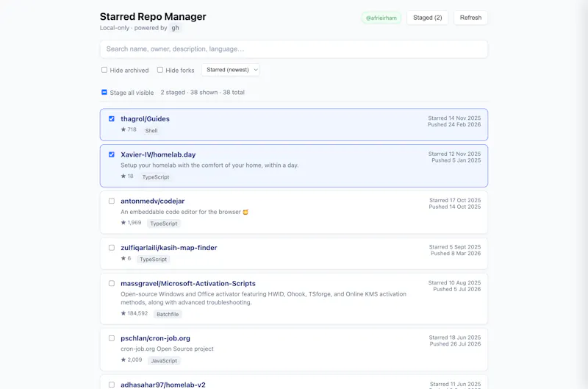Click the "Starred 12 Nov 2025" date

click(454, 154)
